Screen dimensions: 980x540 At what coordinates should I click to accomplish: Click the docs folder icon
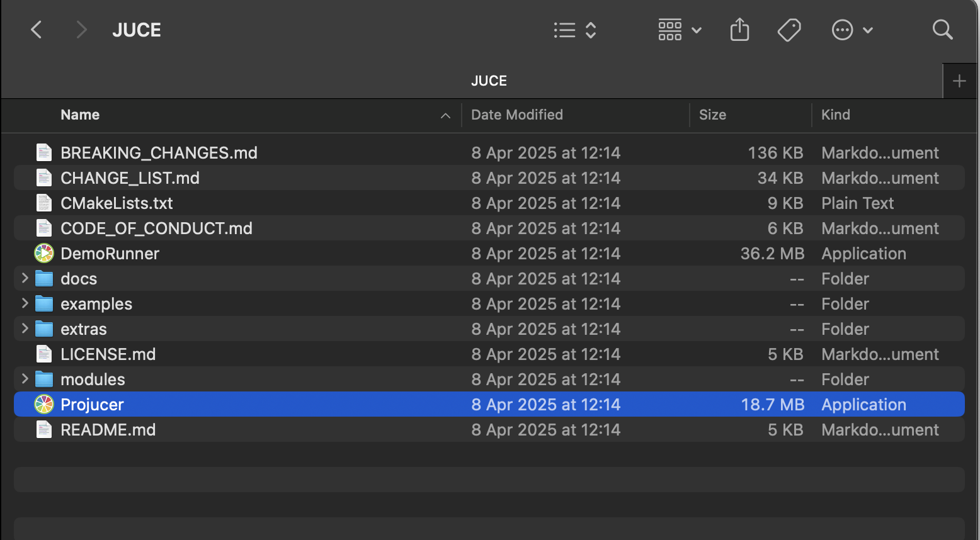coord(44,278)
